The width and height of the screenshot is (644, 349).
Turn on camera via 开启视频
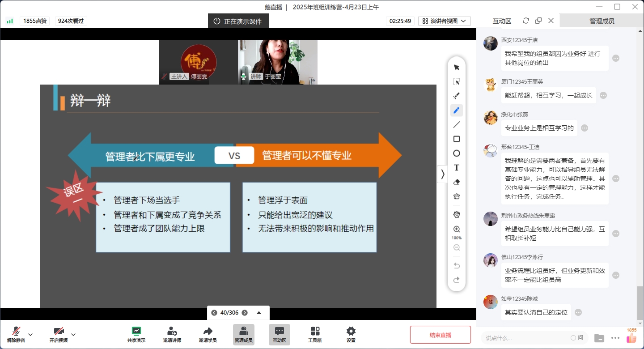pyautogui.click(x=59, y=334)
